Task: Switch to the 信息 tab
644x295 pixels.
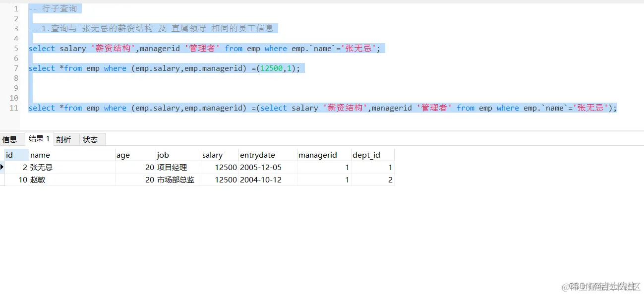Action: (x=10, y=139)
